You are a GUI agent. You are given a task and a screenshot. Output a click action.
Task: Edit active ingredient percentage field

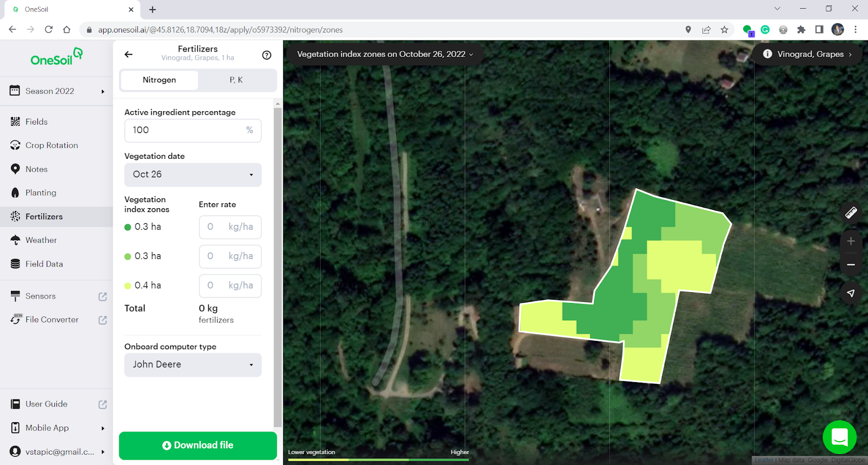click(x=193, y=130)
